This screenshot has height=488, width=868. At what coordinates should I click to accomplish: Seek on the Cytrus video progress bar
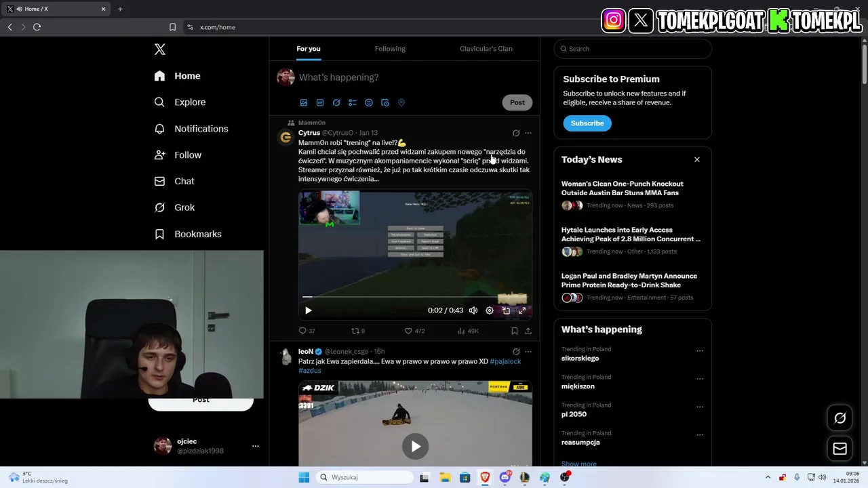415,297
